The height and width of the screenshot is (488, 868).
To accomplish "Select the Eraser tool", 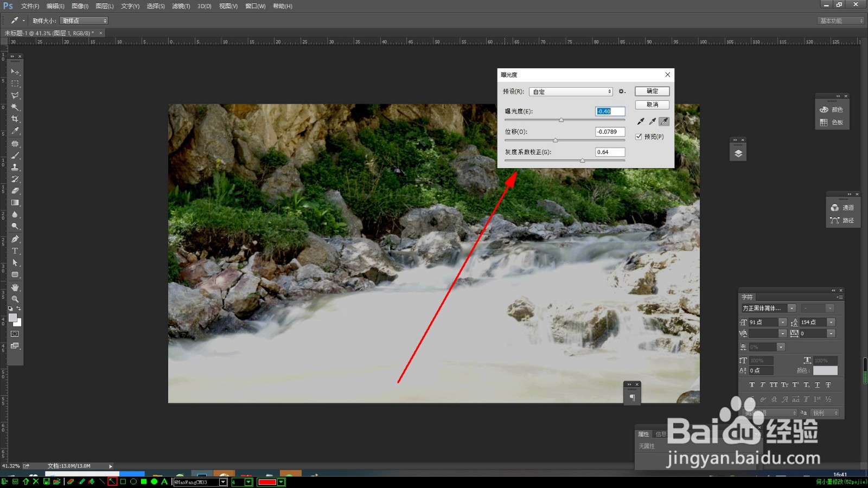I will (15, 191).
